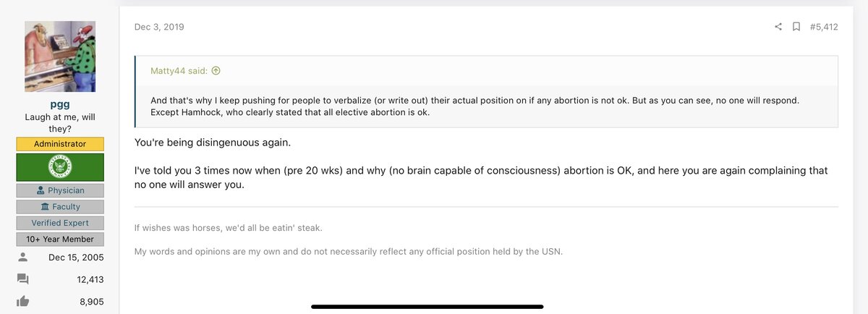Click the quoted text block to expand
This screenshot has width=868, height=314.
487,106
